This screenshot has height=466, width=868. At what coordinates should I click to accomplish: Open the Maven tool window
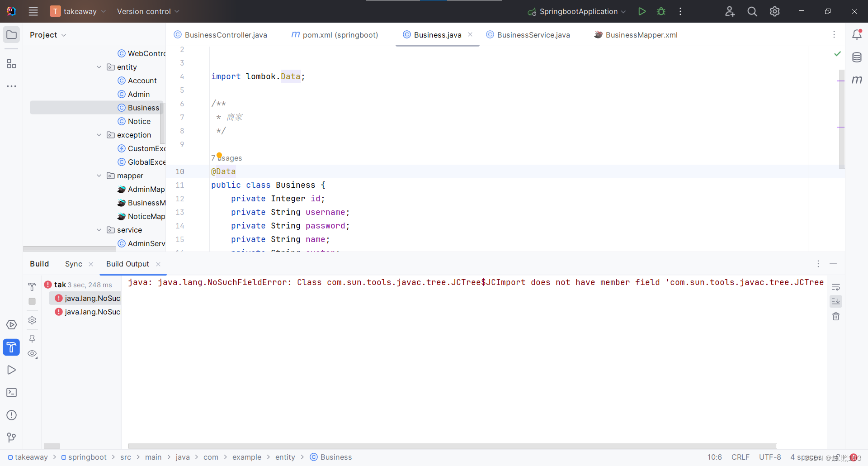pos(857,80)
